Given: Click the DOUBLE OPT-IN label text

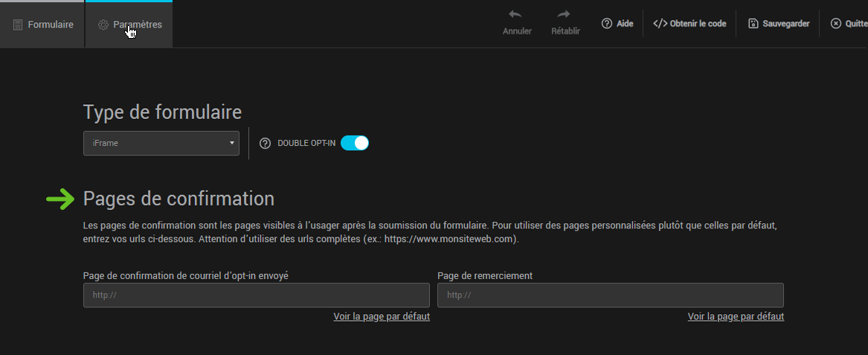Looking at the screenshot, I should point(306,144).
